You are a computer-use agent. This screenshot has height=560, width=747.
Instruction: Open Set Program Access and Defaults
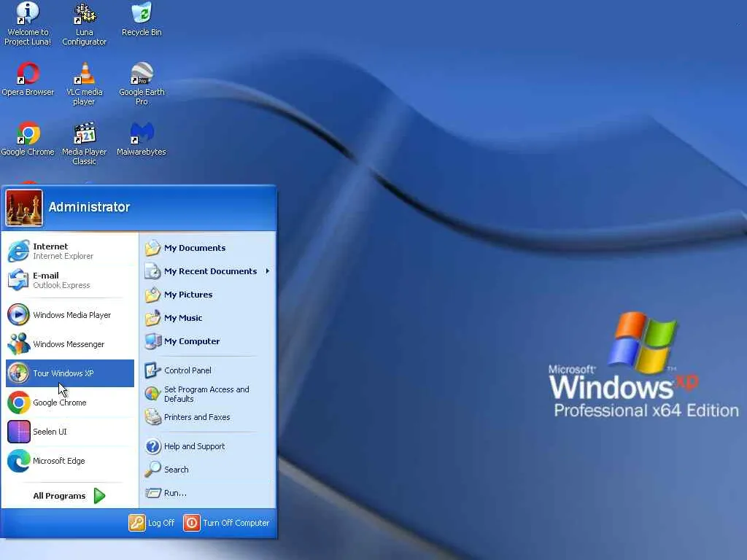(x=207, y=394)
